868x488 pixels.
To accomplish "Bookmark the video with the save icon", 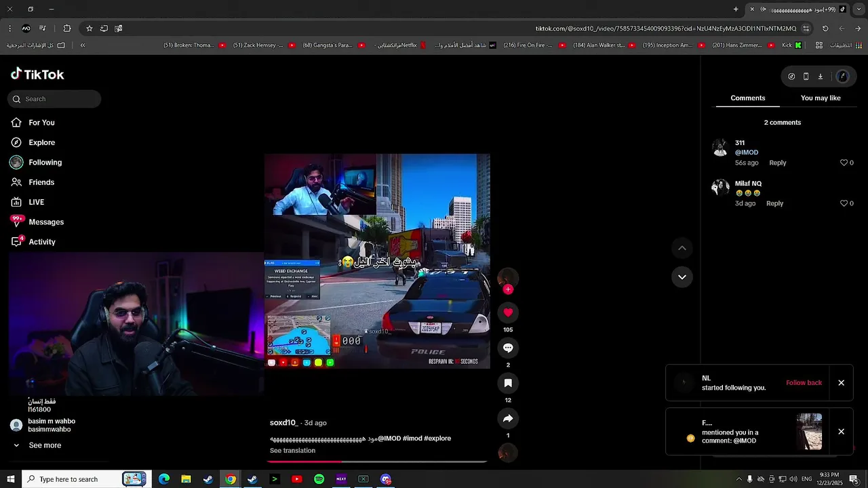I will pos(508,383).
